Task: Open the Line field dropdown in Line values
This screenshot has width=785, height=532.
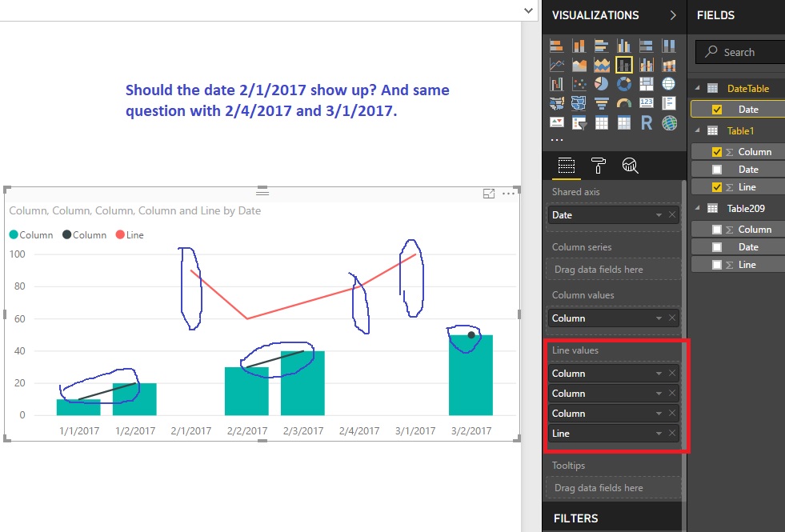Action: point(659,434)
